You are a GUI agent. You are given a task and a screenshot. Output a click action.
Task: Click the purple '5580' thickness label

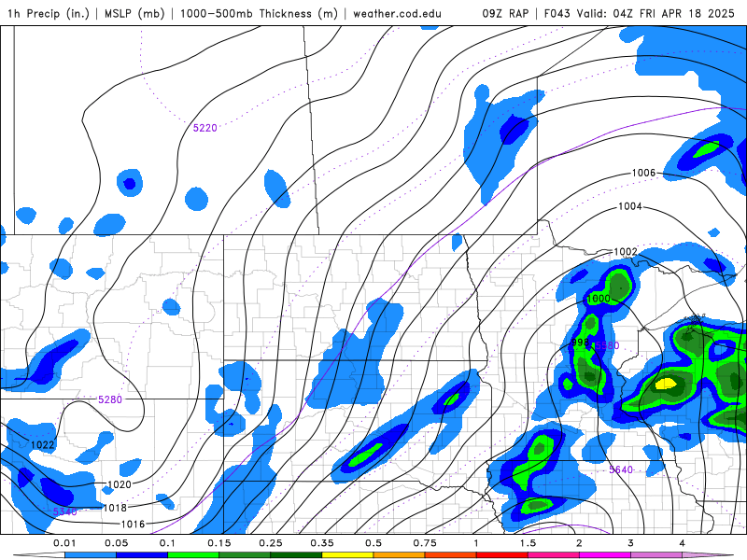[608, 345]
